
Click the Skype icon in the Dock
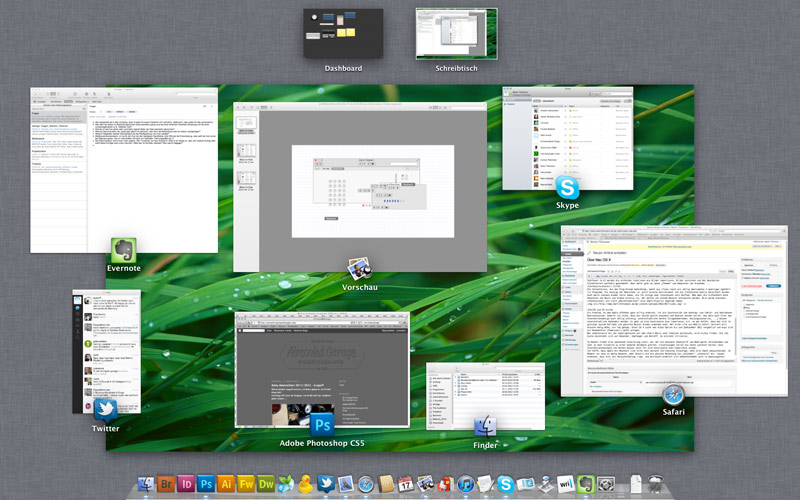(506, 484)
